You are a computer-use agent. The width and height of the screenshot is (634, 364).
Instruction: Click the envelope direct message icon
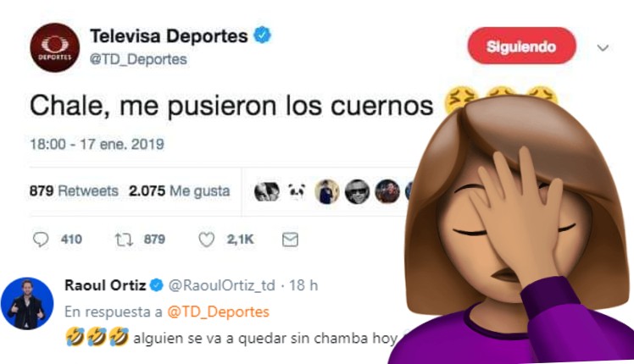(x=290, y=240)
